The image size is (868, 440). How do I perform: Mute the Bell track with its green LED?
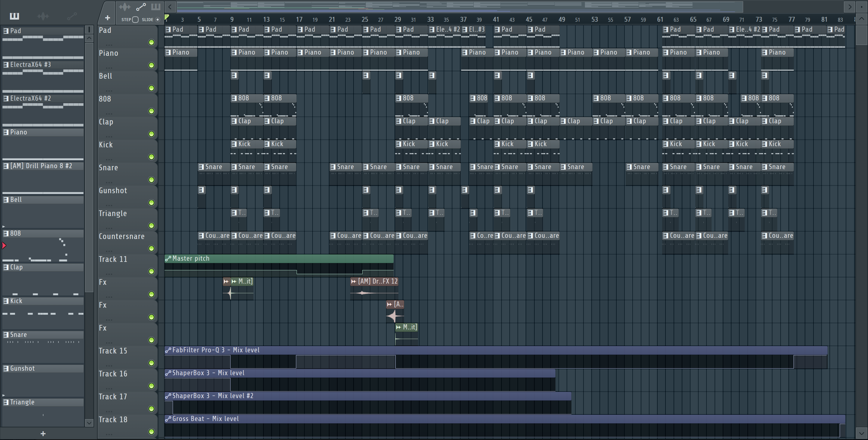tap(152, 88)
